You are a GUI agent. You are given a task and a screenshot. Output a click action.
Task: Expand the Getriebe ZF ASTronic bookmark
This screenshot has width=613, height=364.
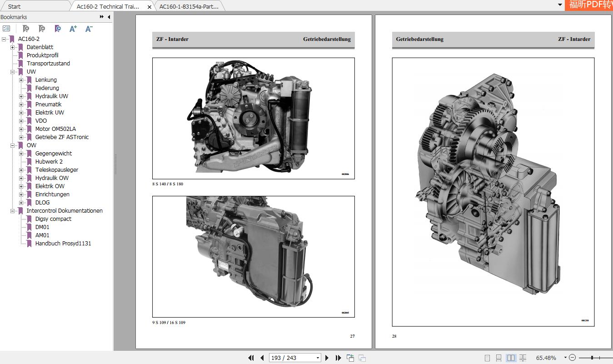tap(21, 137)
